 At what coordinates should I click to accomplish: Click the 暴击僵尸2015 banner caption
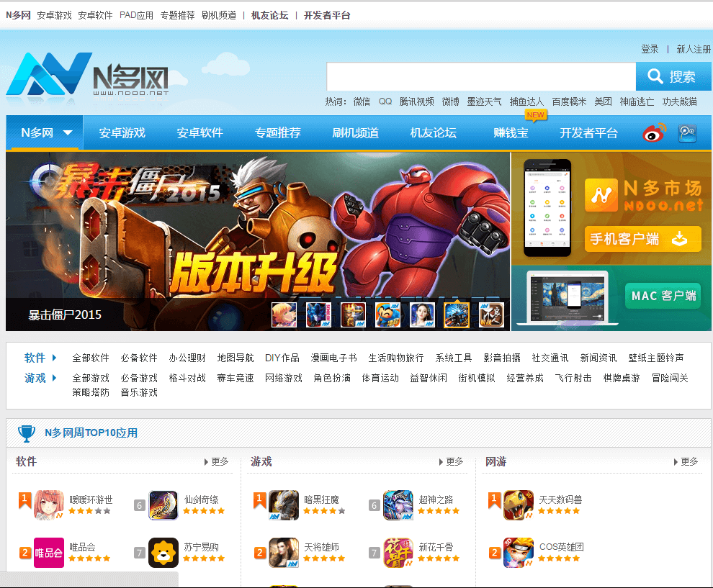[x=65, y=315]
